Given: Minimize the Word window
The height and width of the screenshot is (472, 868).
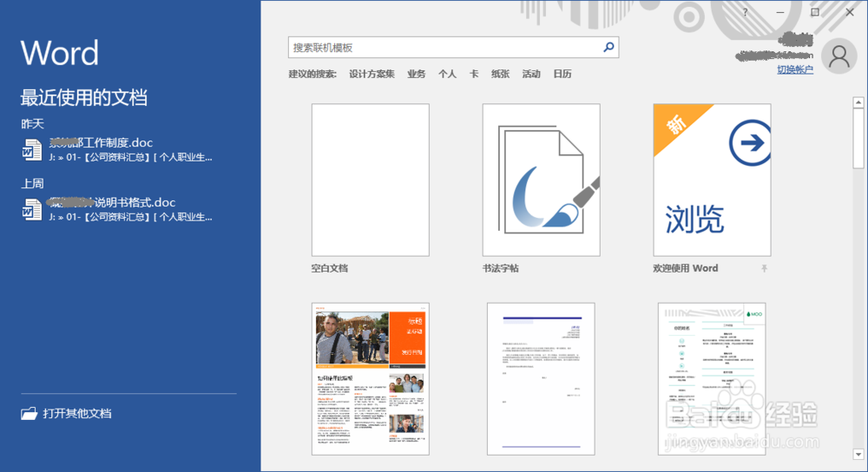Looking at the screenshot, I should pyautogui.click(x=780, y=12).
